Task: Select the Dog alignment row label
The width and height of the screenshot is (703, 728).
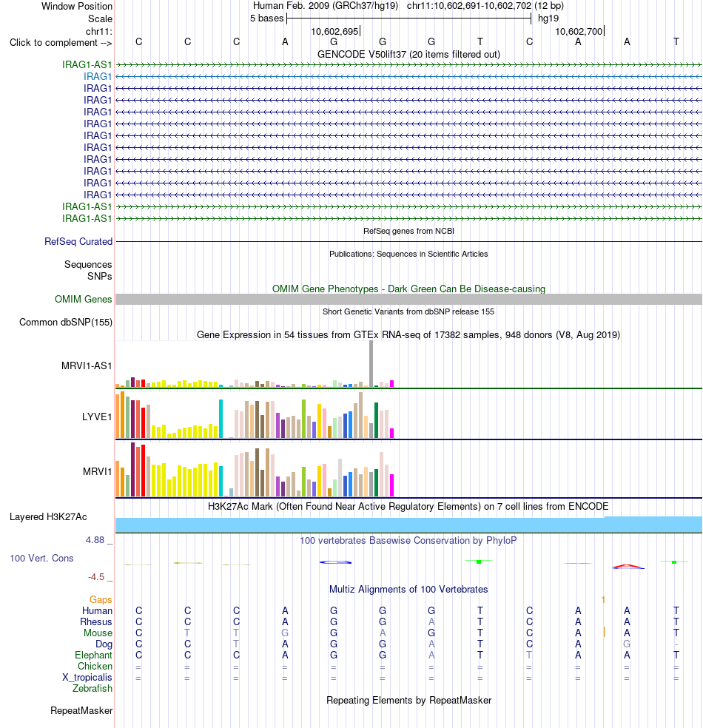Action: click(104, 644)
